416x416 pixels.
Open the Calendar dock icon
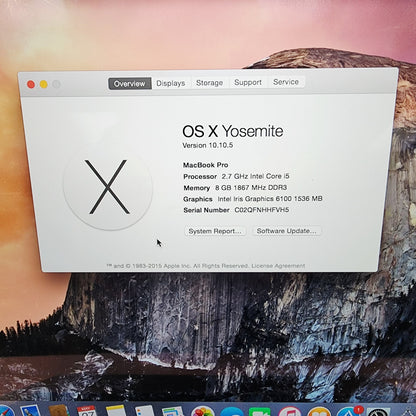tap(87, 411)
